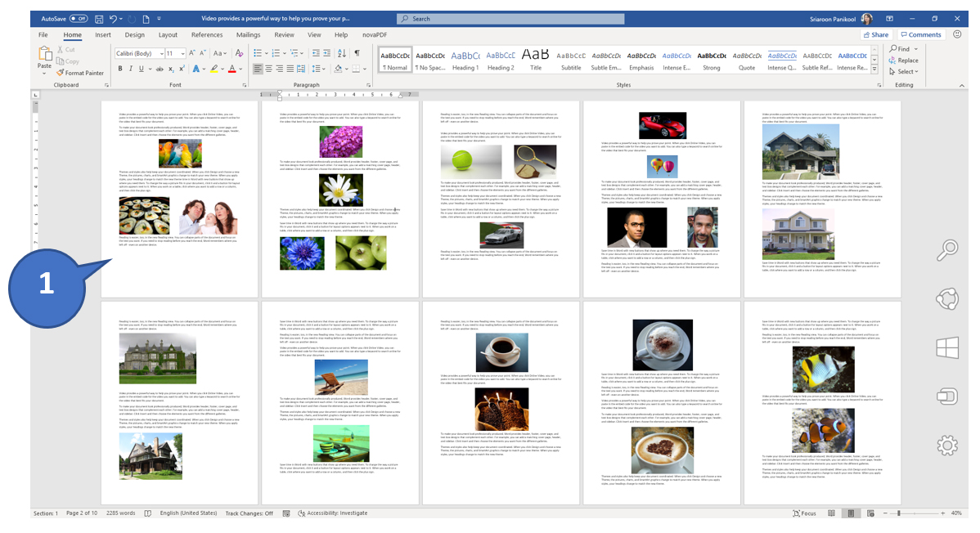Viewport: 980px width, 533px height.
Task: Align paragraph text to the right
Action: pyautogui.click(x=280, y=69)
